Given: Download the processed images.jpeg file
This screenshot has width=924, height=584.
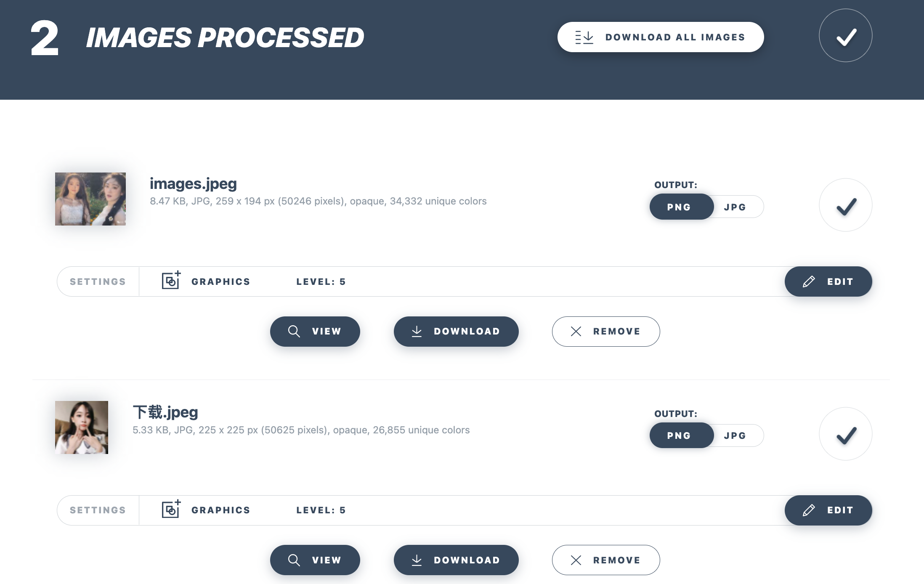Looking at the screenshot, I should pyautogui.click(x=456, y=332).
